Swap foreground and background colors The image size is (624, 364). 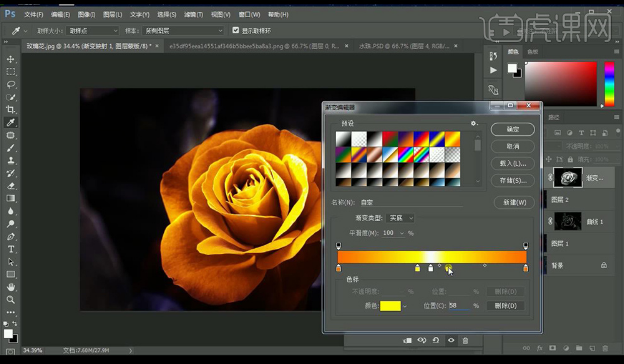pyautogui.click(x=15, y=324)
